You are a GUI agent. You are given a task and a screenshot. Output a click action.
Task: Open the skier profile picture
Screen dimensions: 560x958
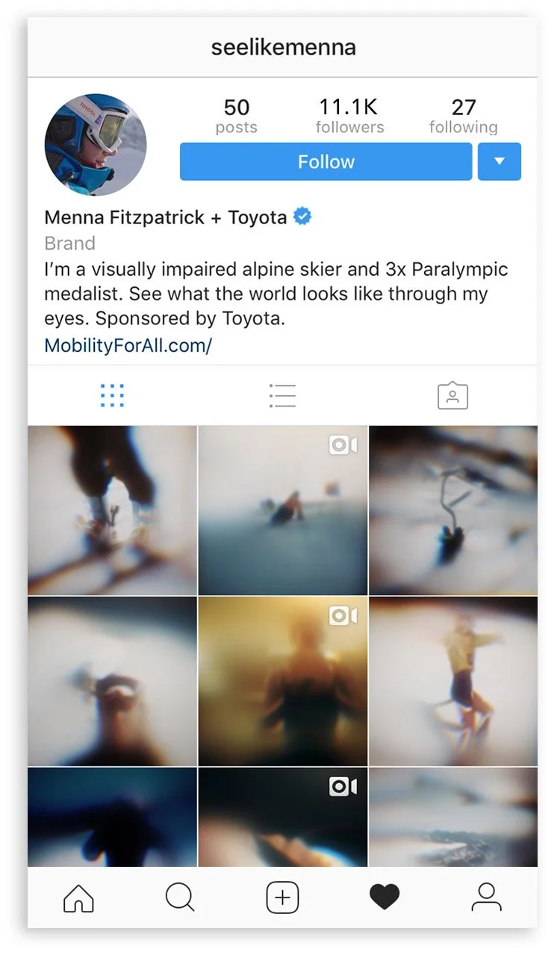click(96, 145)
